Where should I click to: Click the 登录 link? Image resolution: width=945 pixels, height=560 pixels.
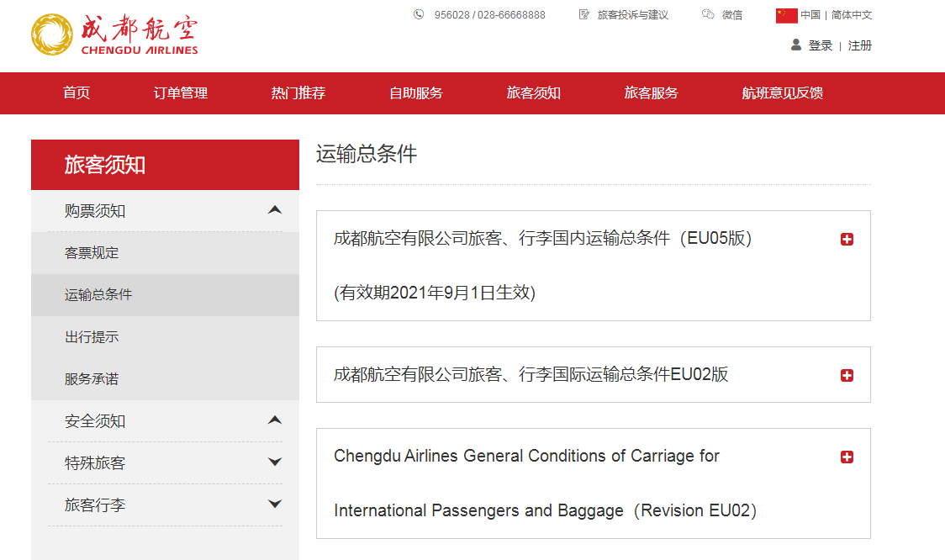tap(821, 45)
